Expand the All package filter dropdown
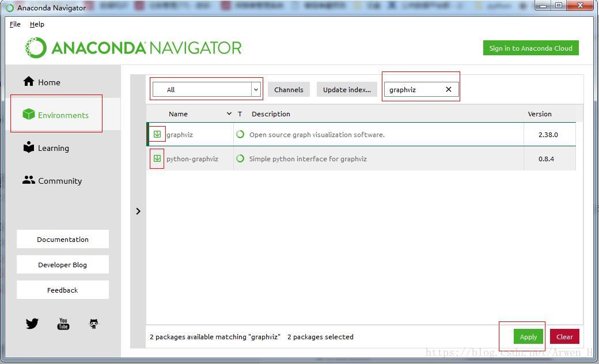Viewport: 599px width, 364px height. (x=206, y=89)
